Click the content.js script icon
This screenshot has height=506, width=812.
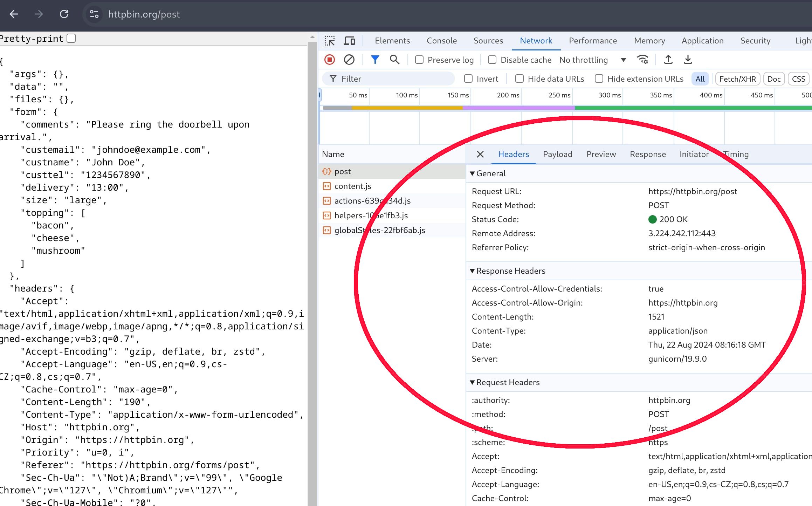pos(327,186)
